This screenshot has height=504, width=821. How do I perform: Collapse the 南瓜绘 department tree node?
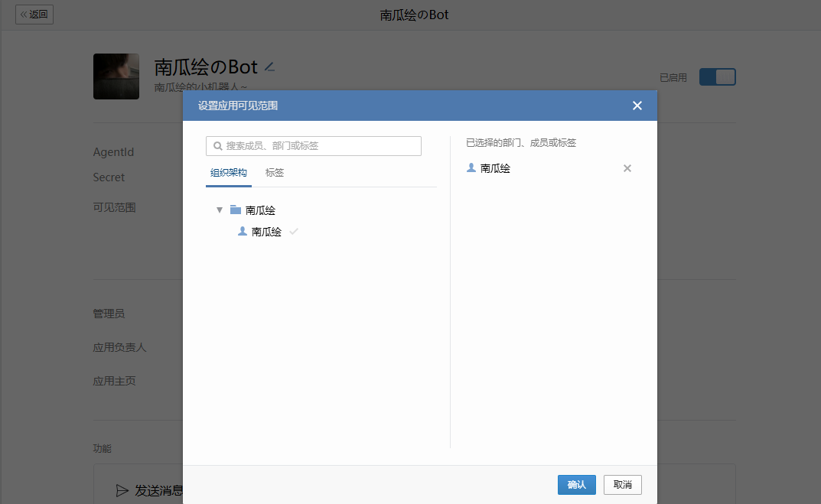click(x=220, y=210)
